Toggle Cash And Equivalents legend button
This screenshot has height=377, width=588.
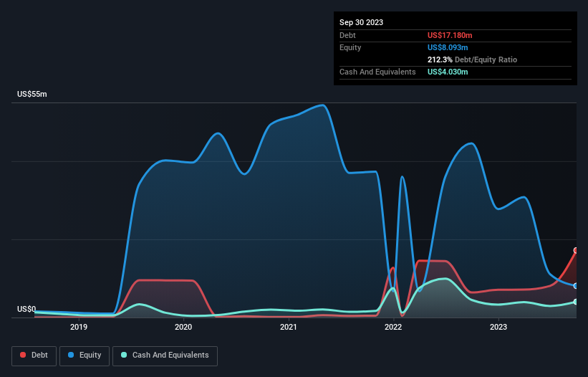(x=165, y=355)
